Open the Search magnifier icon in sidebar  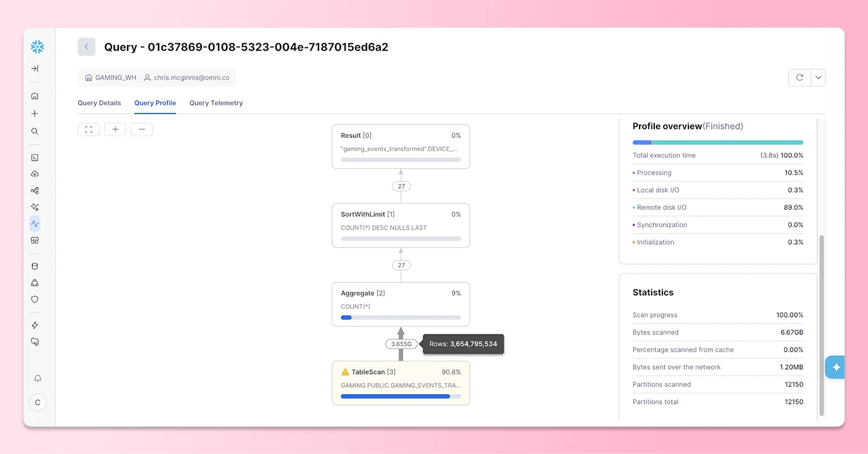coord(35,131)
